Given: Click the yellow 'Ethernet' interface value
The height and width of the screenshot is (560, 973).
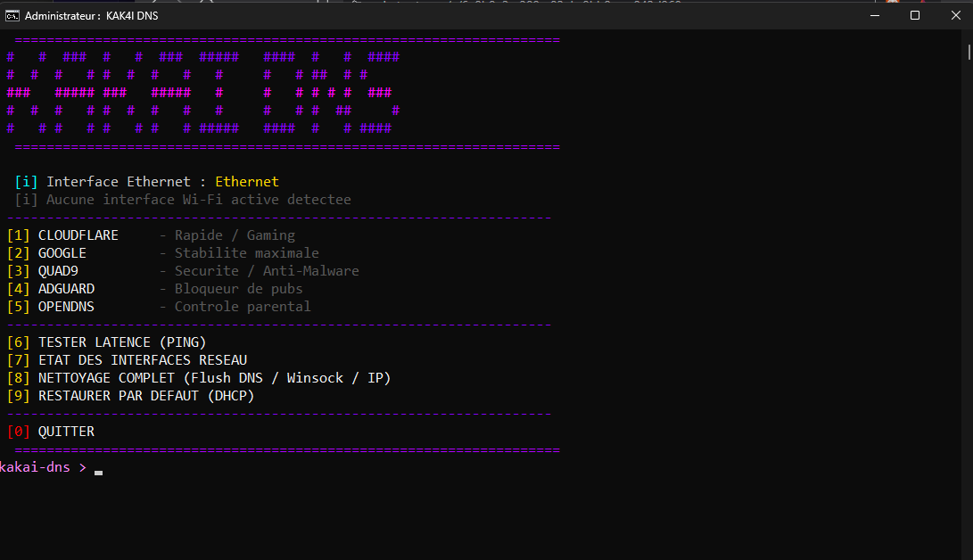Looking at the screenshot, I should [x=247, y=182].
